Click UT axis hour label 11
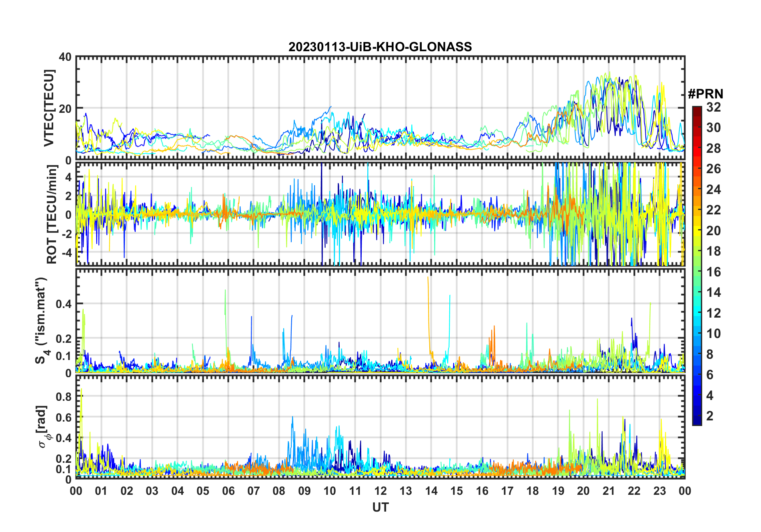The height and width of the screenshot is (532, 761). [x=355, y=491]
